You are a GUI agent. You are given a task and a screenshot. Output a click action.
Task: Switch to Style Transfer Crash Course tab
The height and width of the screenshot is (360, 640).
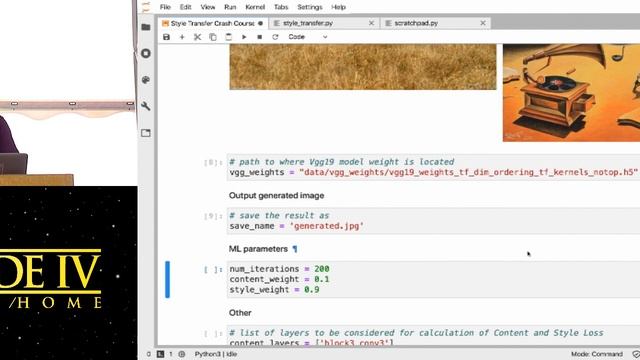coord(213,23)
